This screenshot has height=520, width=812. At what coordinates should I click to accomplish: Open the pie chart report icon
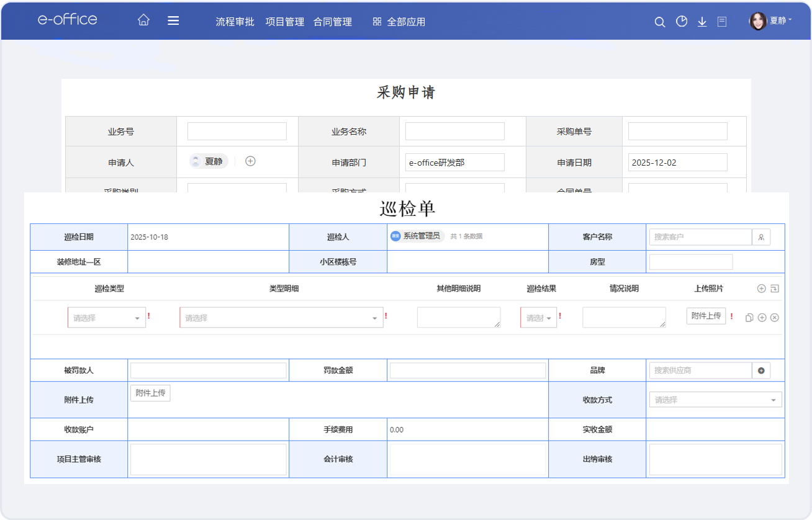coord(682,22)
